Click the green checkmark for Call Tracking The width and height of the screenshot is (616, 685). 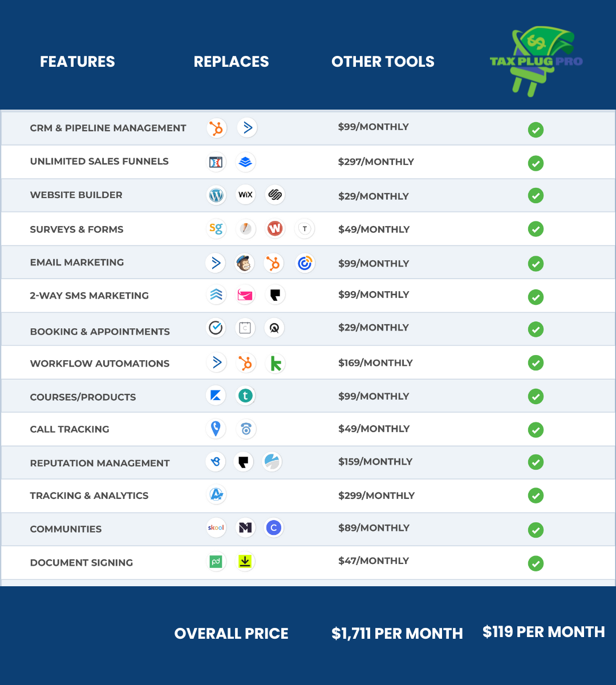coord(536,430)
